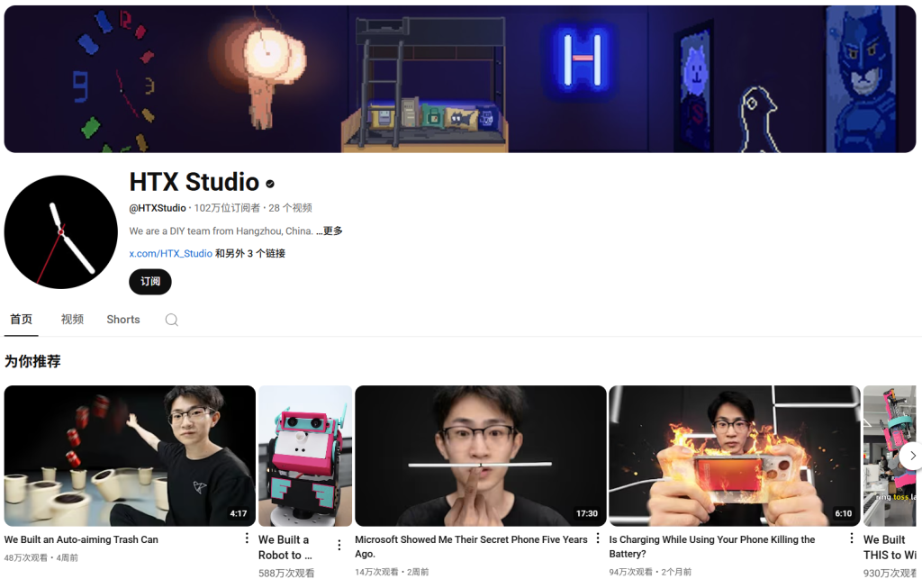
Task: Click the 94万次观看 · 2个月前 text
Action: coord(650,572)
